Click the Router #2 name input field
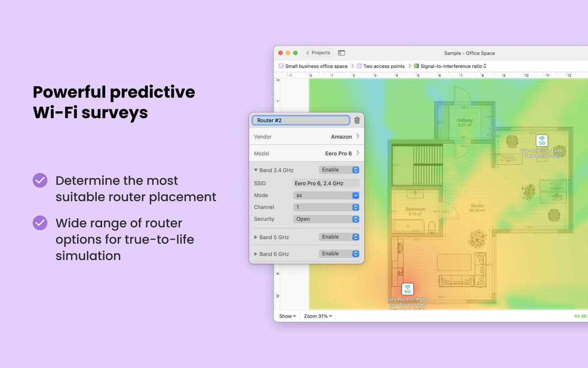Image resolution: width=588 pixels, height=368 pixels. (301, 120)
